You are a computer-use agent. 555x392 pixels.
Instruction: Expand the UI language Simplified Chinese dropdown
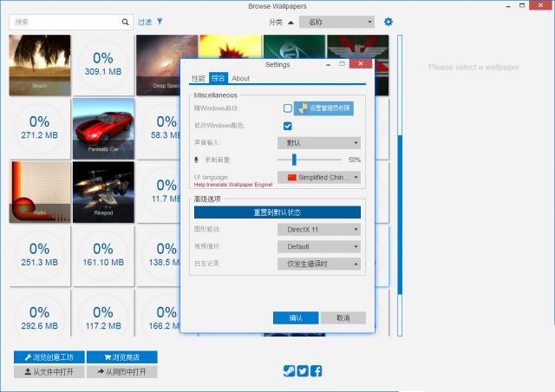click(x=318, y=178)
